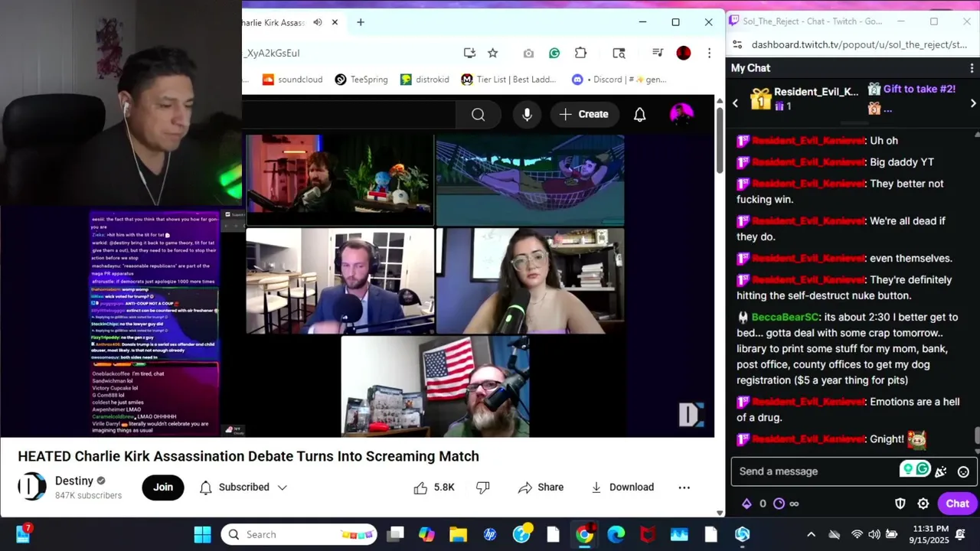Select the Twitch chat popout URL
Viewport: 980px width, 551px height.
[859, 44]
